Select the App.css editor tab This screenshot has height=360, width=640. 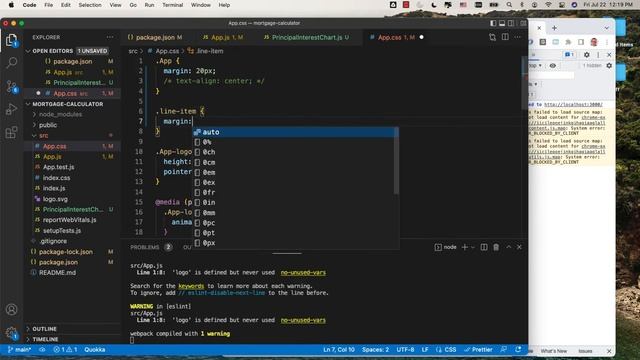click(396, 37)
